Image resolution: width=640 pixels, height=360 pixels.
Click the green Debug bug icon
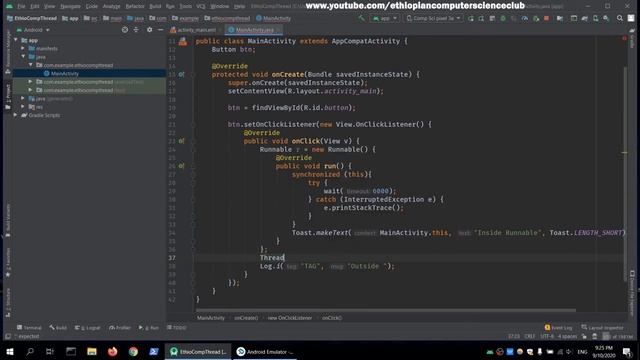click(503, 18)
